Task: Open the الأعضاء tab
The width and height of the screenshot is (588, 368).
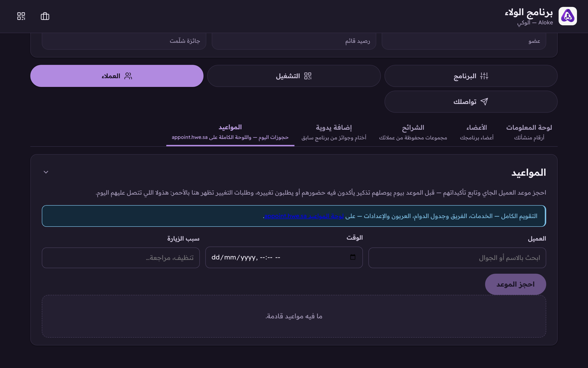Action: point(476,133)
